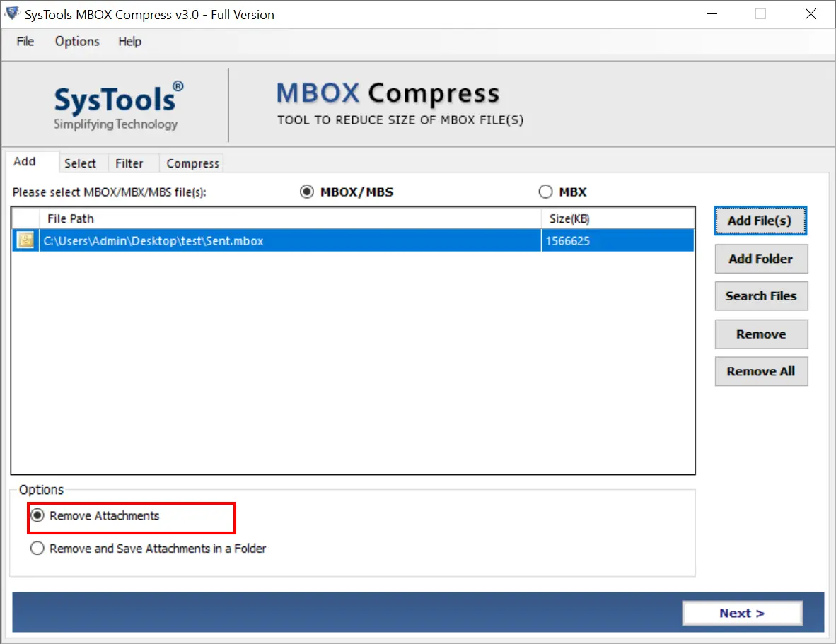
Task: Switch to the Add tab
Action: 31,162
